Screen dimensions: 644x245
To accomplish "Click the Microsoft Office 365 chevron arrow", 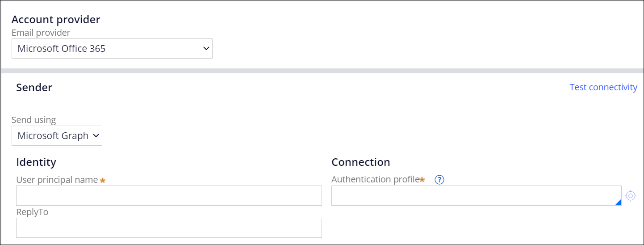I will (x=206, y=48).
